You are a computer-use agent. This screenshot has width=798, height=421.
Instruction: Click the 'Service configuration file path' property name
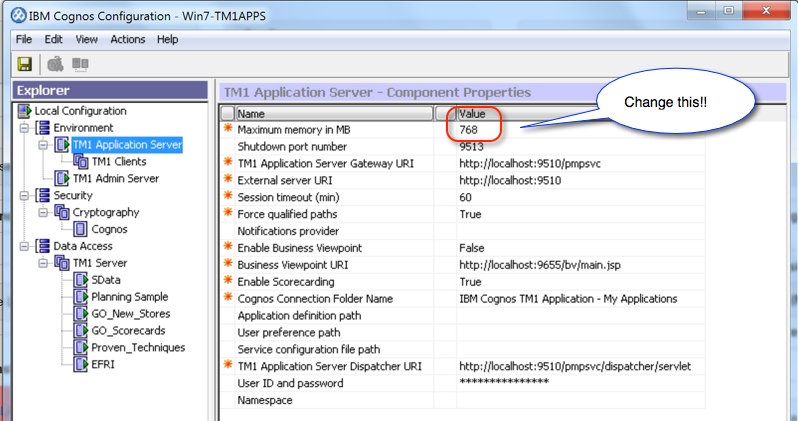coord(308,349)
